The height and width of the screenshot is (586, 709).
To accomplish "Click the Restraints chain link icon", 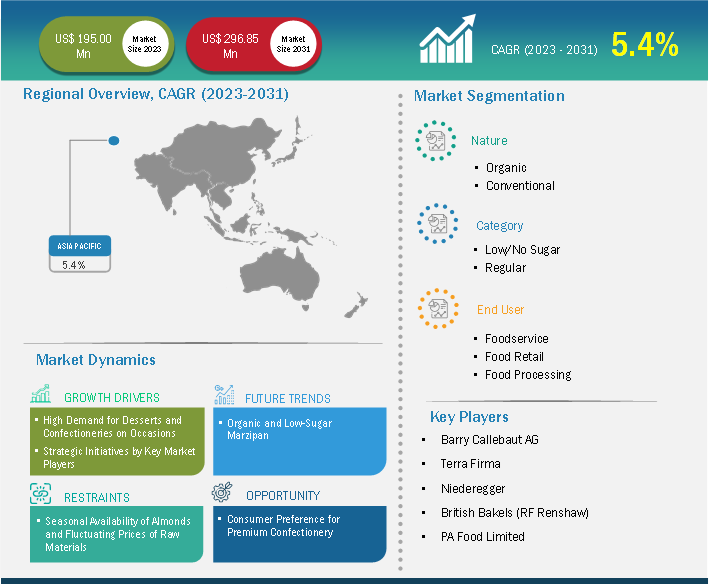I will tap(41, 493).
